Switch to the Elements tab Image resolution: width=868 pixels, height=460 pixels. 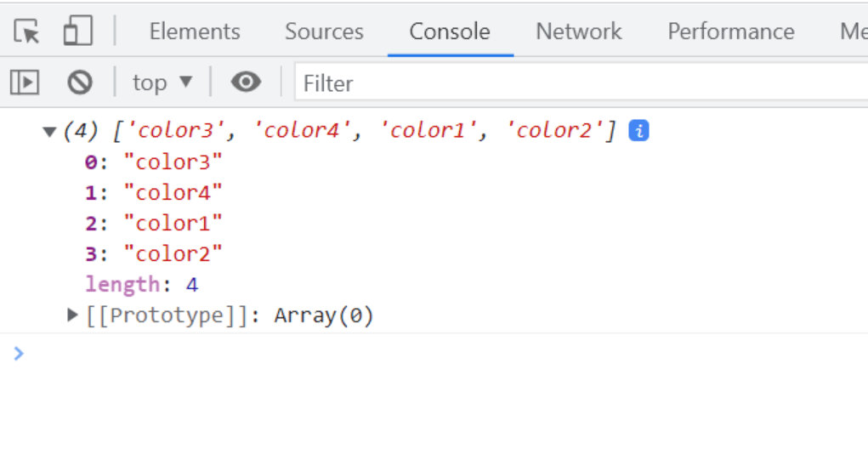195,32
